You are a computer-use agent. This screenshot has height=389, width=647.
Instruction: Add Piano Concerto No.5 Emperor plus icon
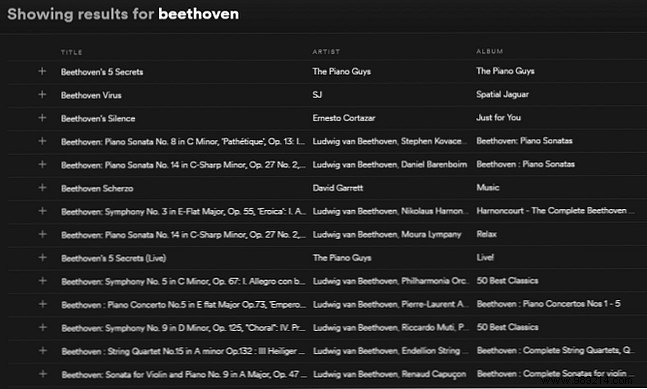(42, 304)
